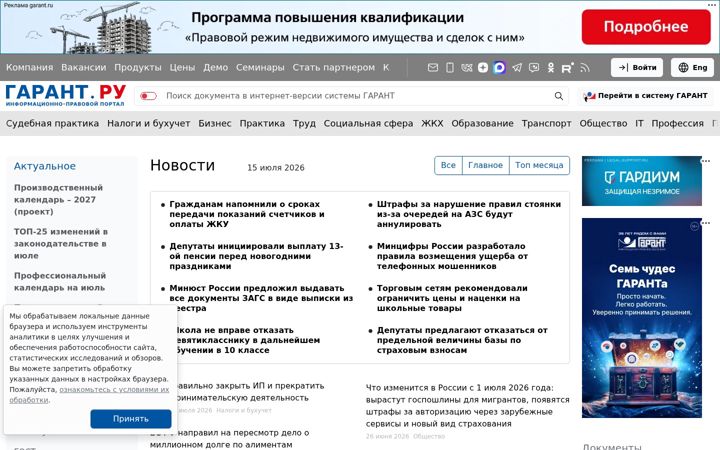This screenshot has height=450, width=720.
Task: Open Транспорт section
Action: (x=546, y=124)
